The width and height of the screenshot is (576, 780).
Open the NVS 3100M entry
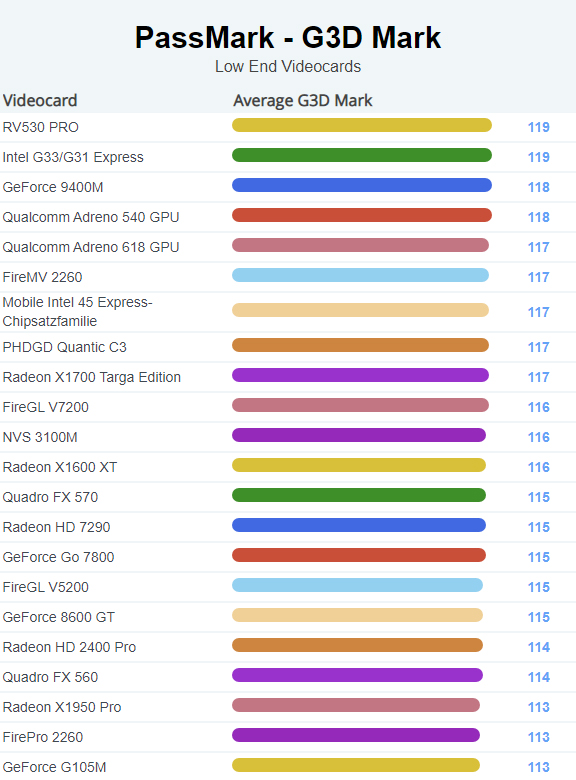(40, 437)
